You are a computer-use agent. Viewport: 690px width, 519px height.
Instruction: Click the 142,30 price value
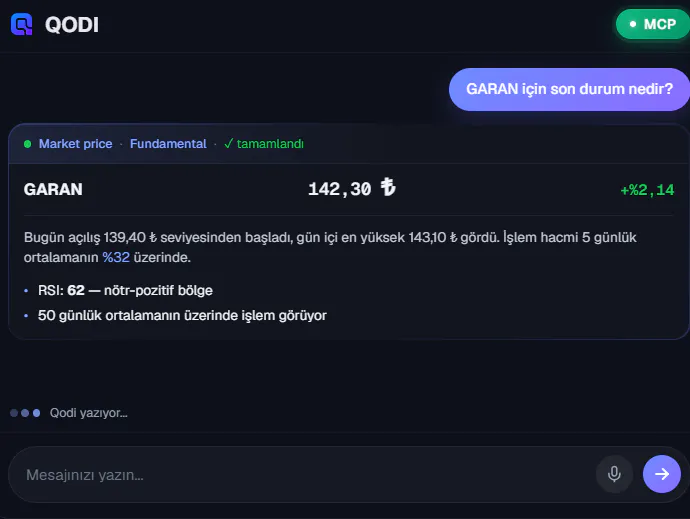click(x=340, y=189)
